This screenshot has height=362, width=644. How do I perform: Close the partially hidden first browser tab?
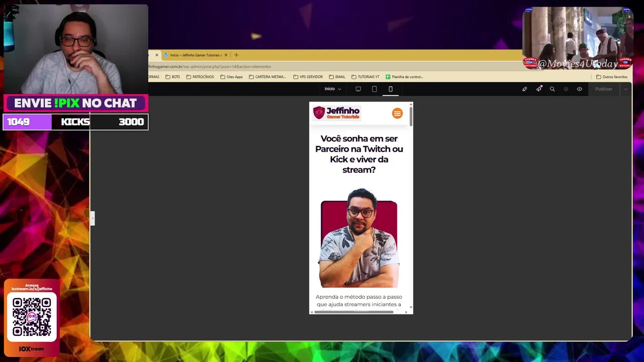point(156,55)
